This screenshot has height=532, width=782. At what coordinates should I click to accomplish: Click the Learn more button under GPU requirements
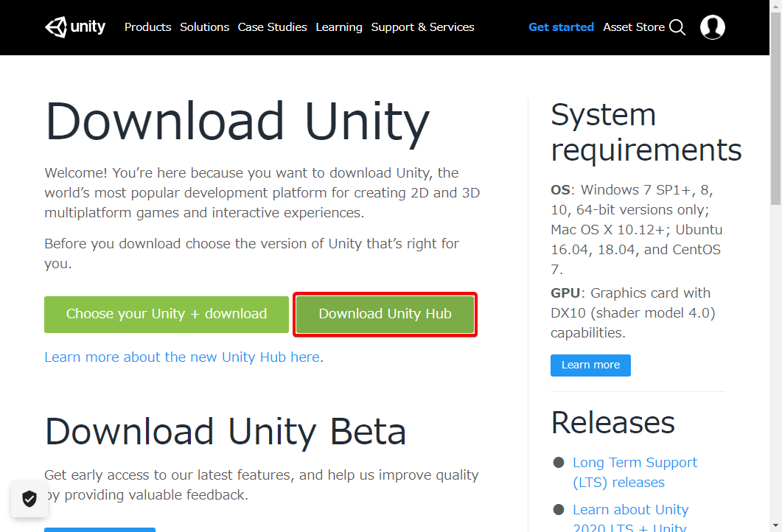coord(590,365)
